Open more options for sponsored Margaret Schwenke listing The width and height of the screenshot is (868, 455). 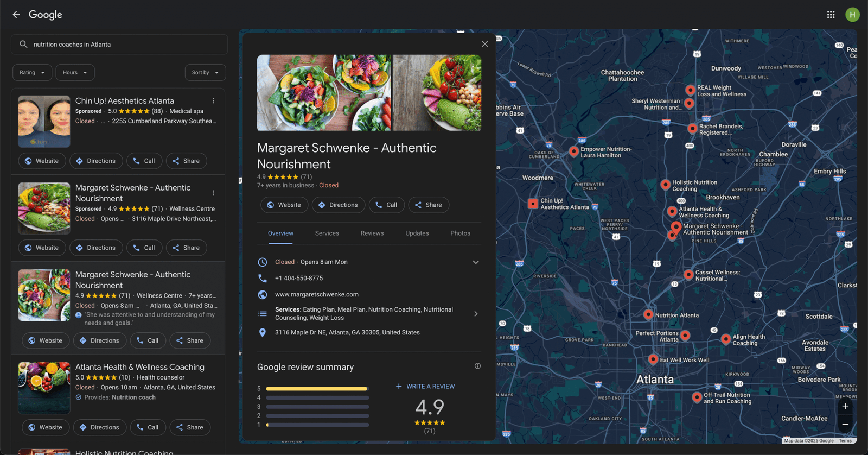[x=214, y=193]
